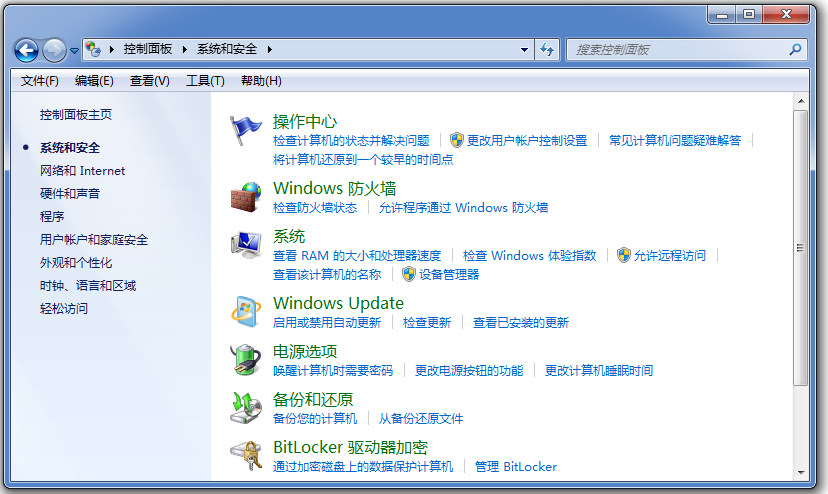Click 更改计算机睡眠时间 link

coord(599,371)
